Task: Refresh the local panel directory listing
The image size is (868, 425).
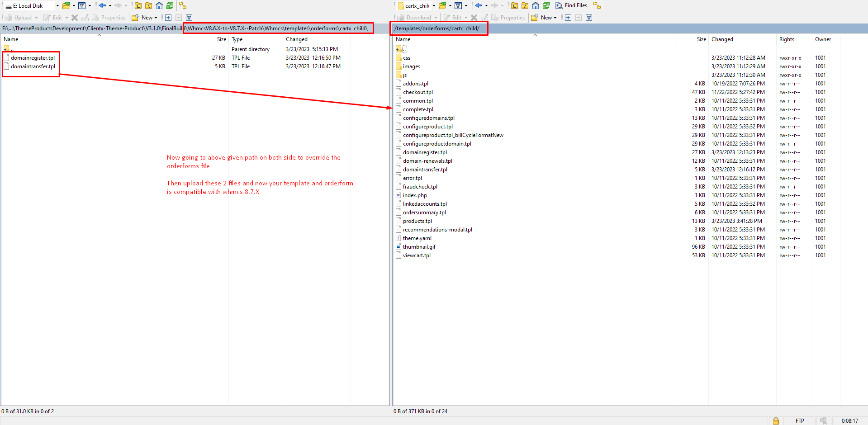Action: [x=170, y=5]
